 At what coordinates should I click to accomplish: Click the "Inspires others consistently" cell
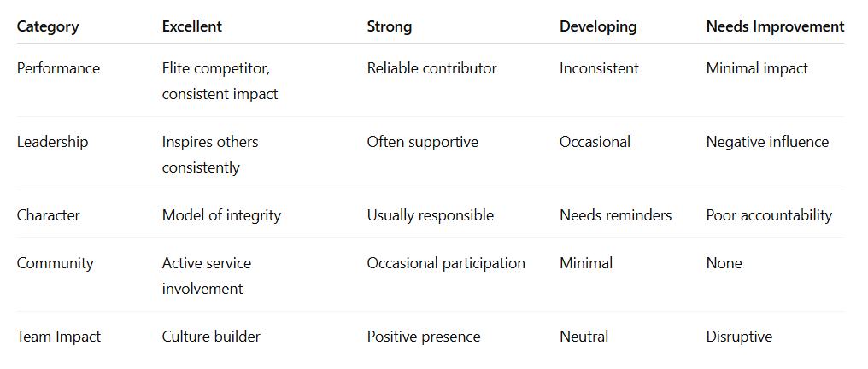[209, 155]
